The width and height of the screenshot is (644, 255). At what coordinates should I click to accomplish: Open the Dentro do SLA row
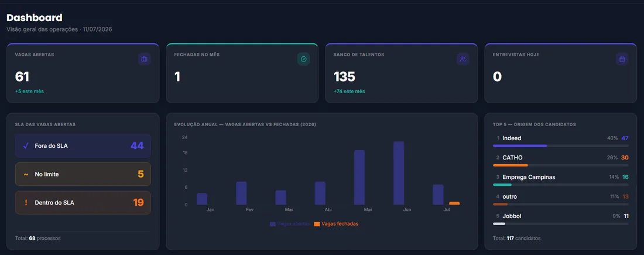(x=83, y=203)
